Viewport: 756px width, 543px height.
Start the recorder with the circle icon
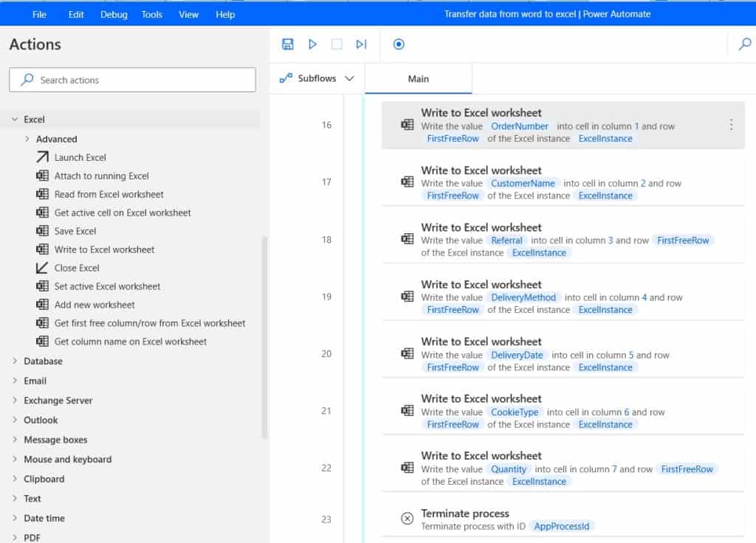coord(399,44)
